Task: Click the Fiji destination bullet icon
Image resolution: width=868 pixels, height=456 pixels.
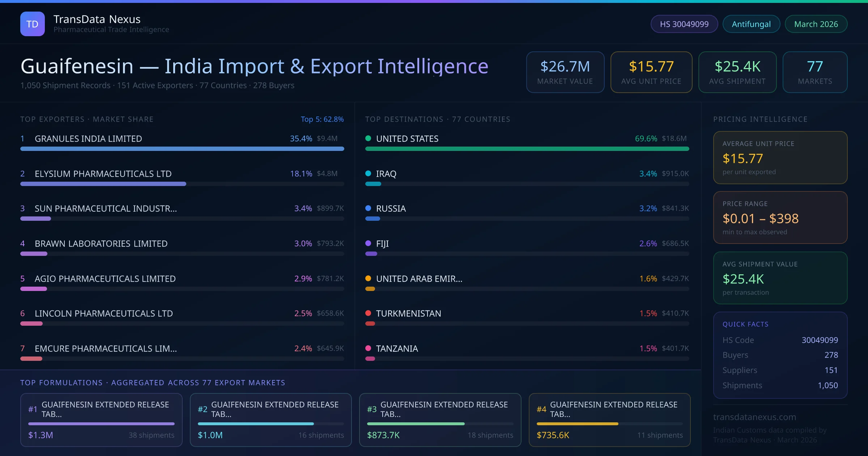Action: click(369, 244)
